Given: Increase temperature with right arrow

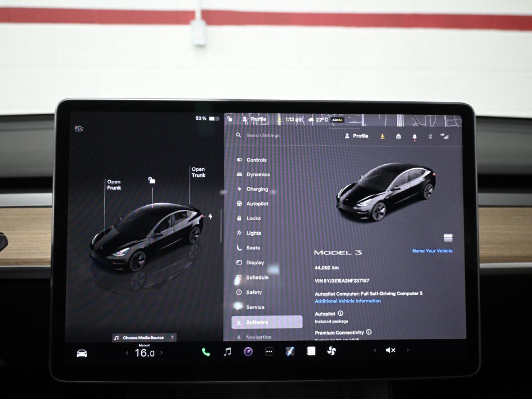Looking at the screenshot, I should [162, 352].
